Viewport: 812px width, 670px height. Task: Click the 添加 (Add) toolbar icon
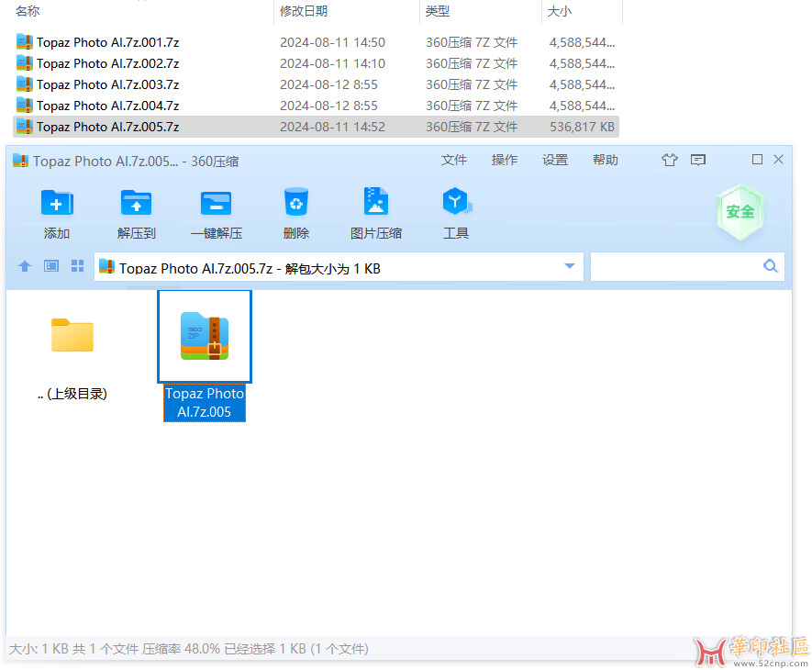coord(57,204)
